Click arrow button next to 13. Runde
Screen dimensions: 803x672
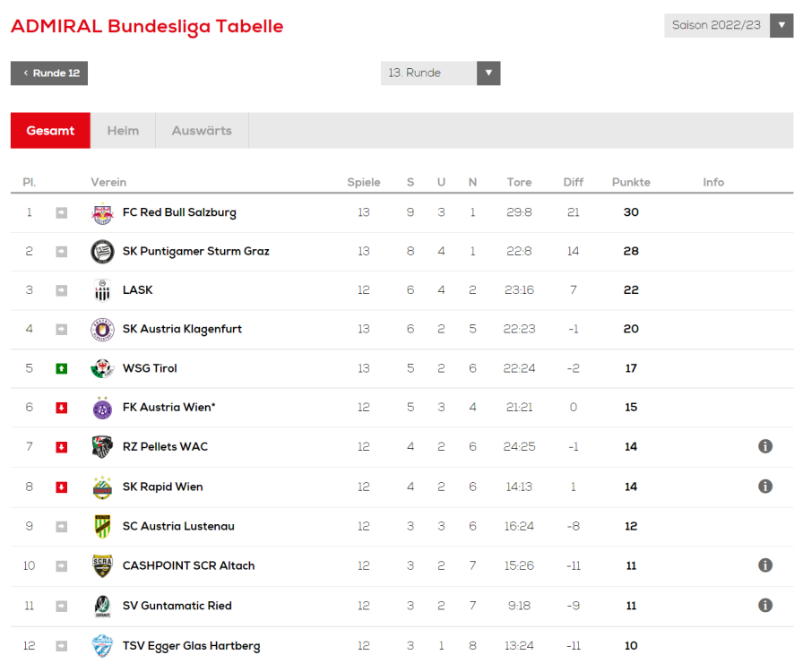(488, 73)
